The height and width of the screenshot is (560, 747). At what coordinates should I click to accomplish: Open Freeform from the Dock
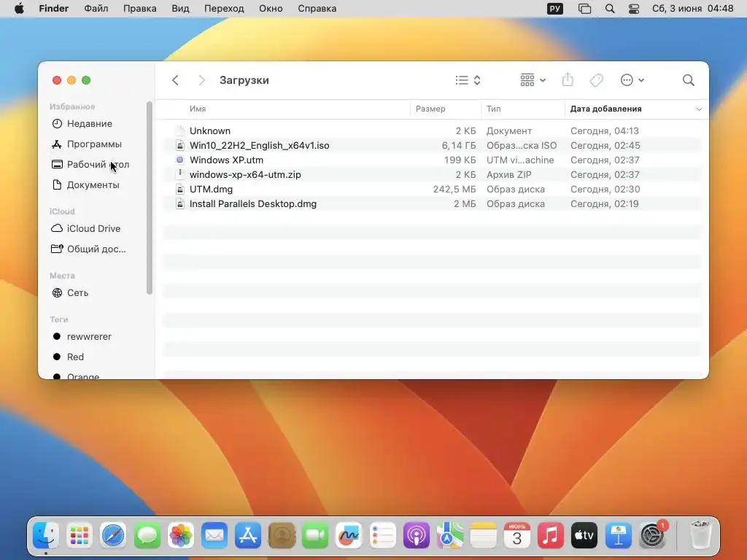pyautogui.click(x=349, y=535)
